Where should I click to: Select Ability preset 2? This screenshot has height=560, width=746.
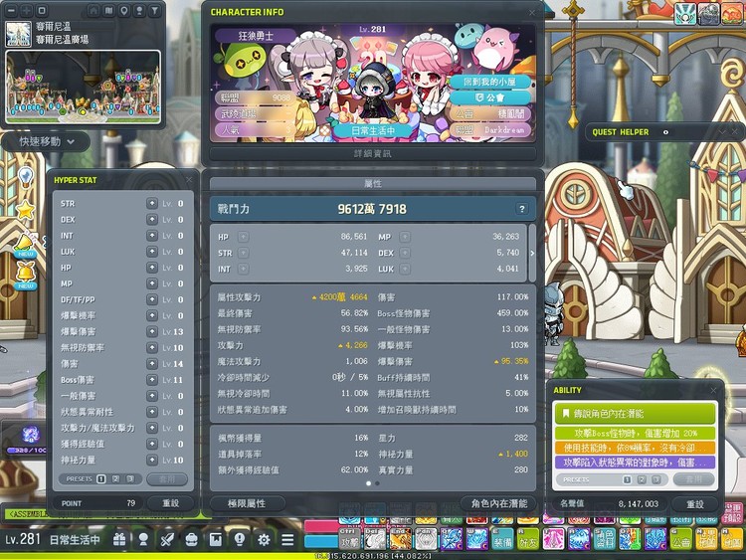(642, 479)
